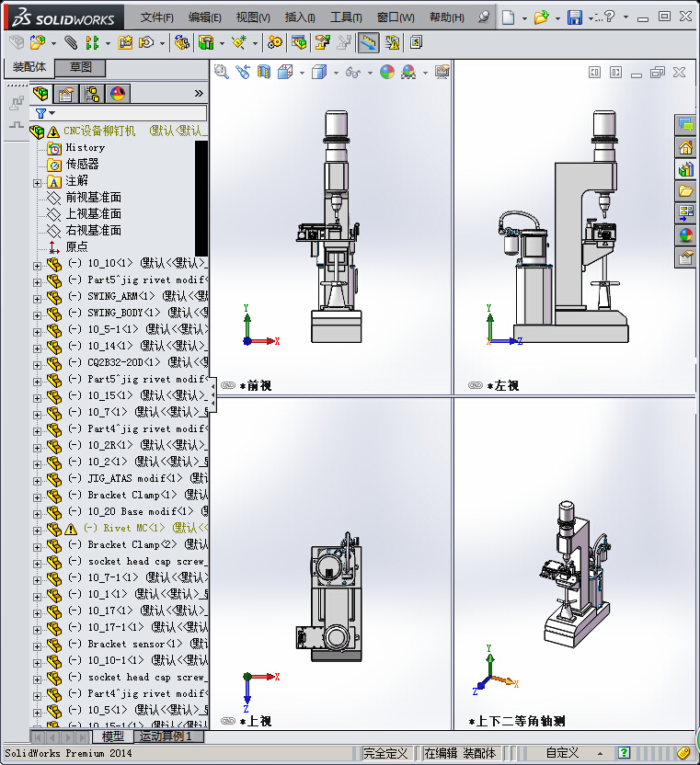This screenshot has height=765, width=700.
Task: Toggle the link icon beside *上视 label
Action: (x=228, y=721)
